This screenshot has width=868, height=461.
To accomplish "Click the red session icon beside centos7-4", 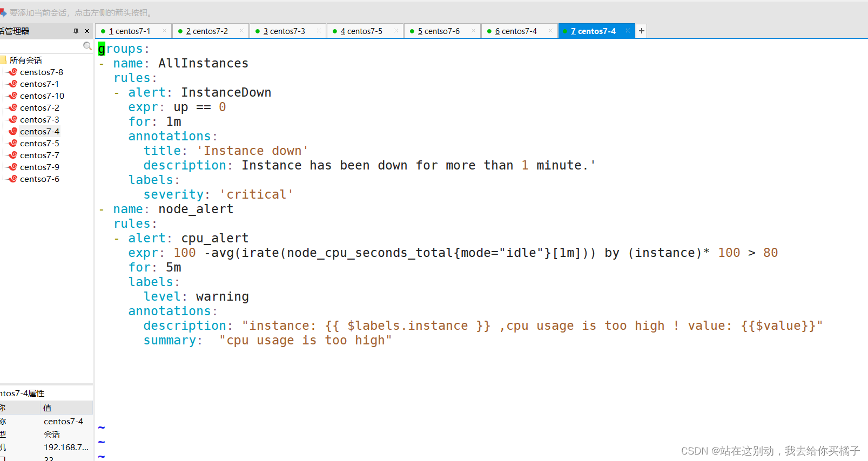I will click(13, 131).
